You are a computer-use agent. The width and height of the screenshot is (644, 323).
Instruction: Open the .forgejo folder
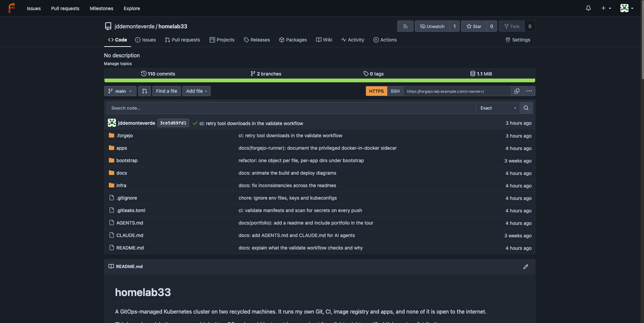125,136
